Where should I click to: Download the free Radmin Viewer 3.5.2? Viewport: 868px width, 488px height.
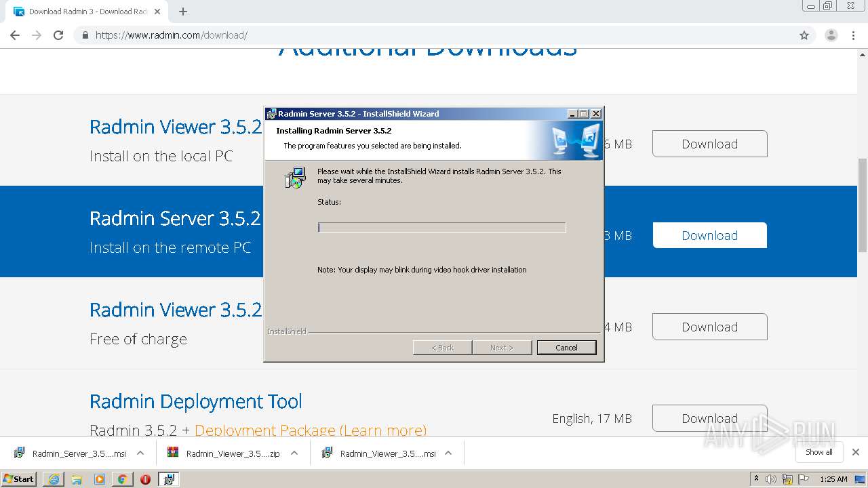[x=709, y=327]
